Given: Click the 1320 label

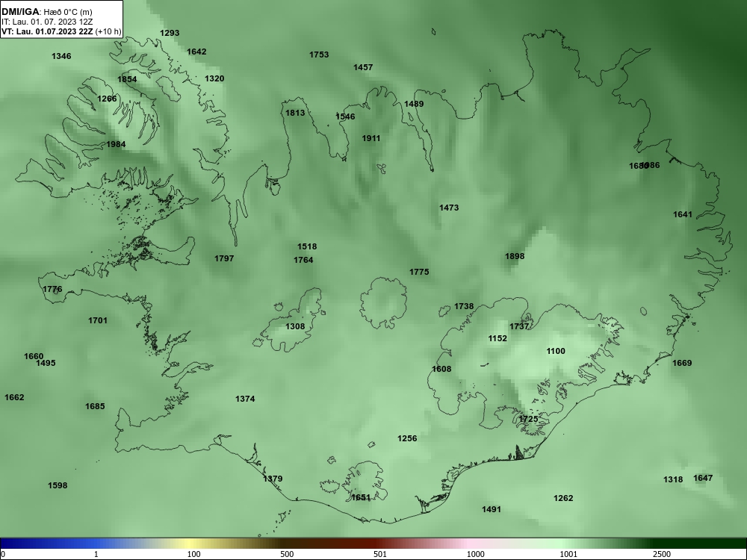Looking at the screenshot, I should tap(214, 78).
